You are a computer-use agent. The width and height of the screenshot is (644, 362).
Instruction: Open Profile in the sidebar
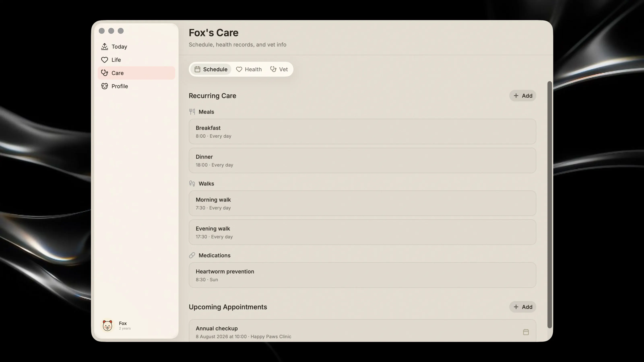pyautogui.click(x=136, y=86)
